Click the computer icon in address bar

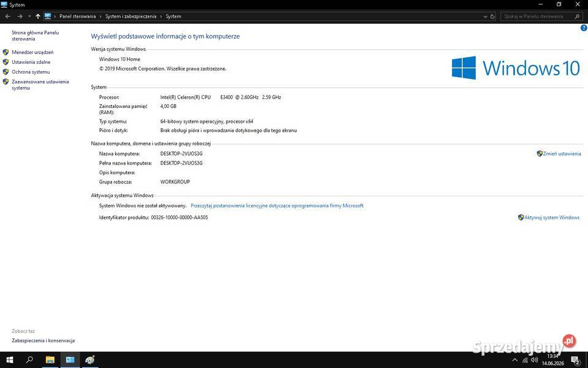click(48, 16)
